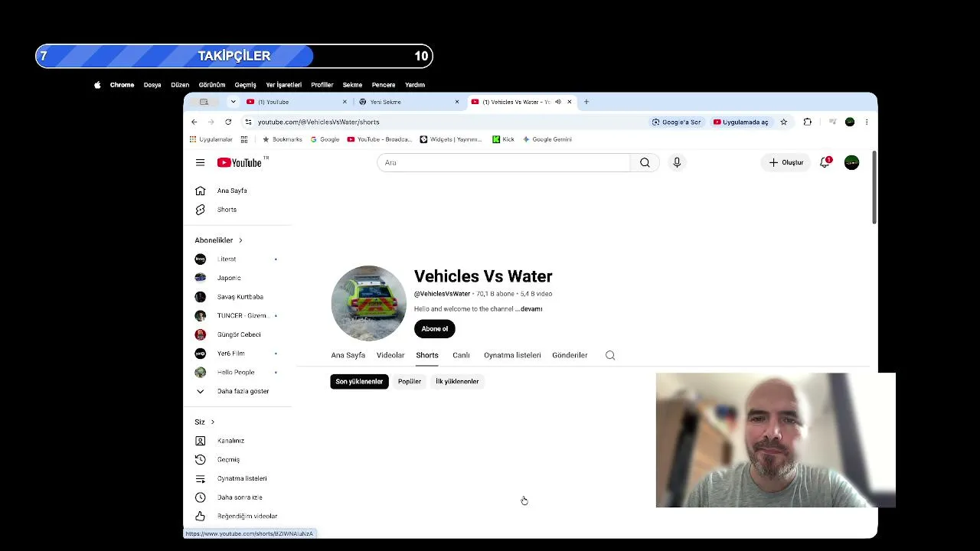Reload the page with the refresh icon

pos(228,122)
